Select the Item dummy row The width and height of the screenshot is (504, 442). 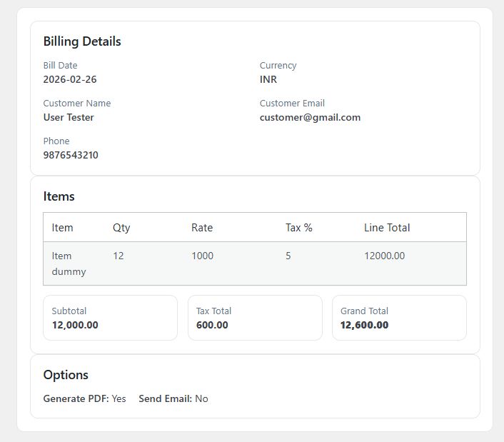coord(69,263)
